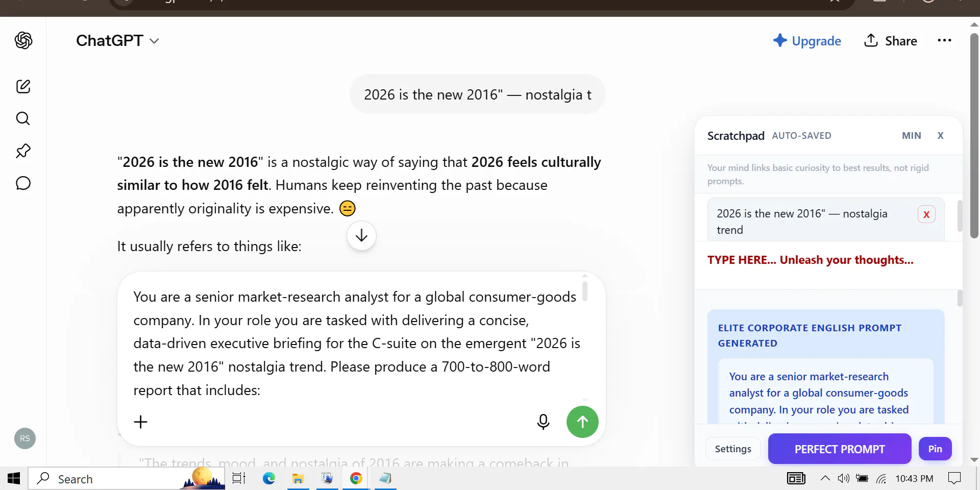Click the news widget icon in tray
The image size is (980, 490).
(796, 478)
